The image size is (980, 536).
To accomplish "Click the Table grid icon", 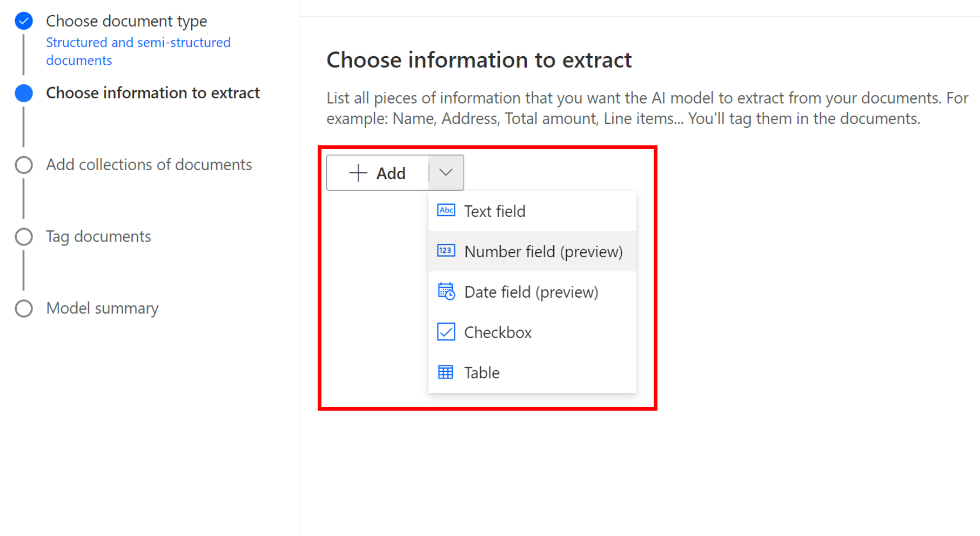I will click(x=446, y=372).
